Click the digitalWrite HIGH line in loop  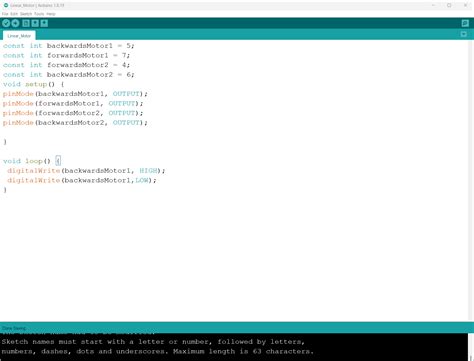point(86,171)
